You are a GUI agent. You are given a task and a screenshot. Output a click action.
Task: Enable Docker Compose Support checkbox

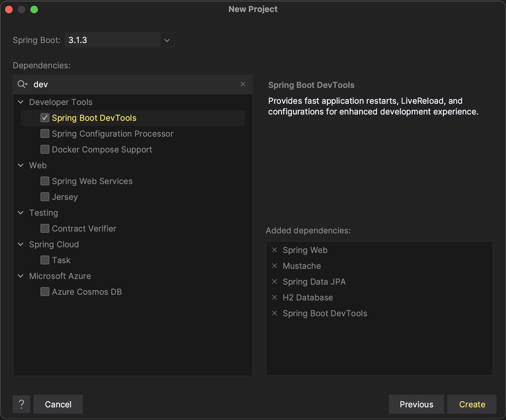click(45, 149)
